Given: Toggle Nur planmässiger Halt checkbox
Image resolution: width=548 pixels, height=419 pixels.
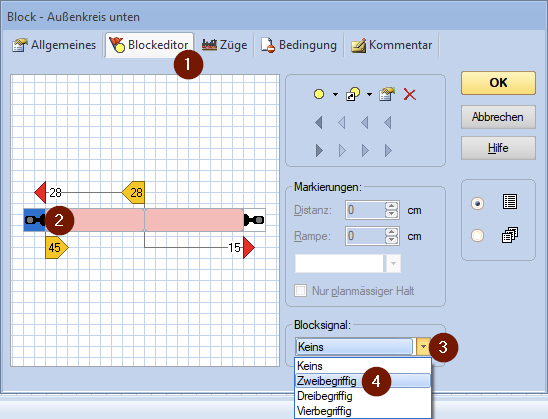Looking at the screenshot, I should [x=301, y=290].
